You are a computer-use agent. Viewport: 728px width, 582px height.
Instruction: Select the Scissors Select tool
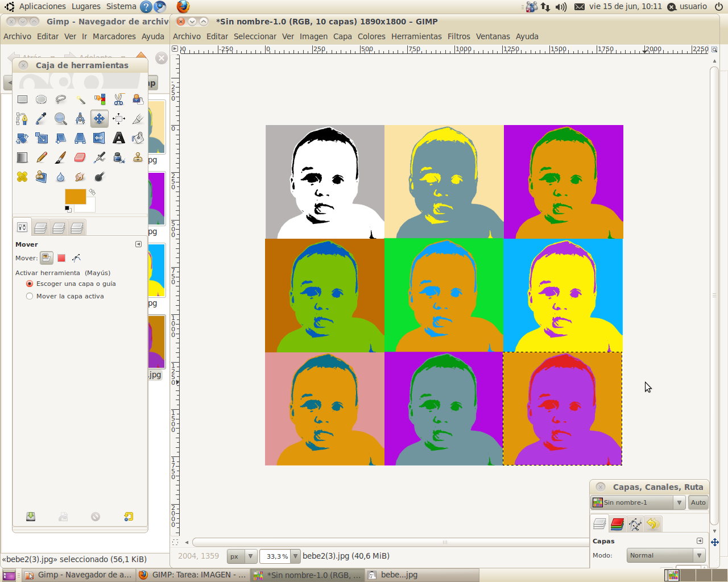click(x=118, y=99)
